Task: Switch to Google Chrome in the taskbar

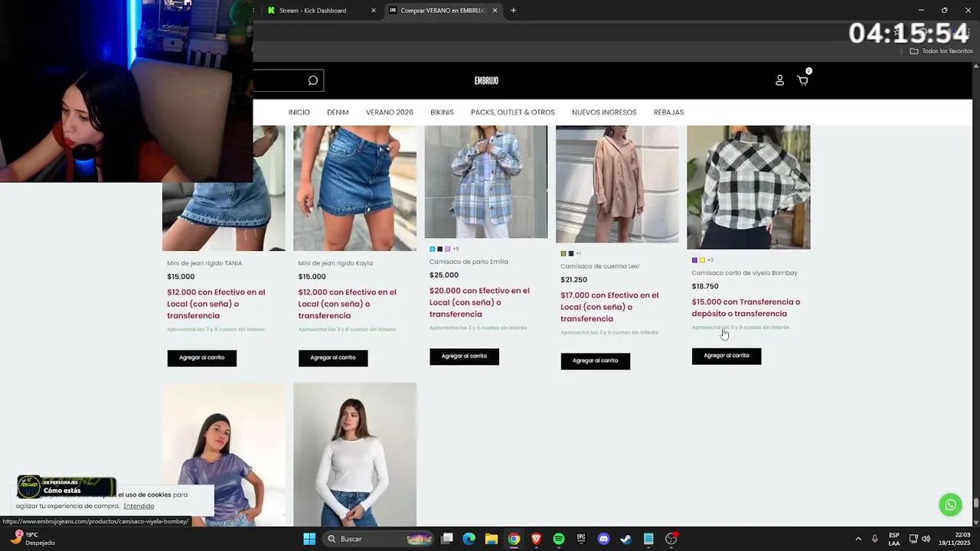Action: click(514, 539)
